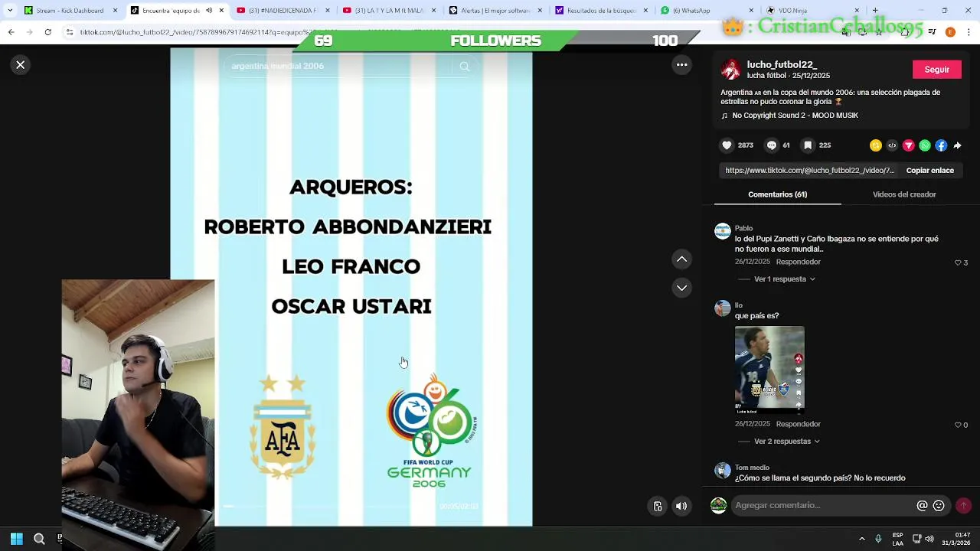980x551 pixels.
Task: Open the No Copyright Sound 2 music link
Action: (x=795, y=116)
